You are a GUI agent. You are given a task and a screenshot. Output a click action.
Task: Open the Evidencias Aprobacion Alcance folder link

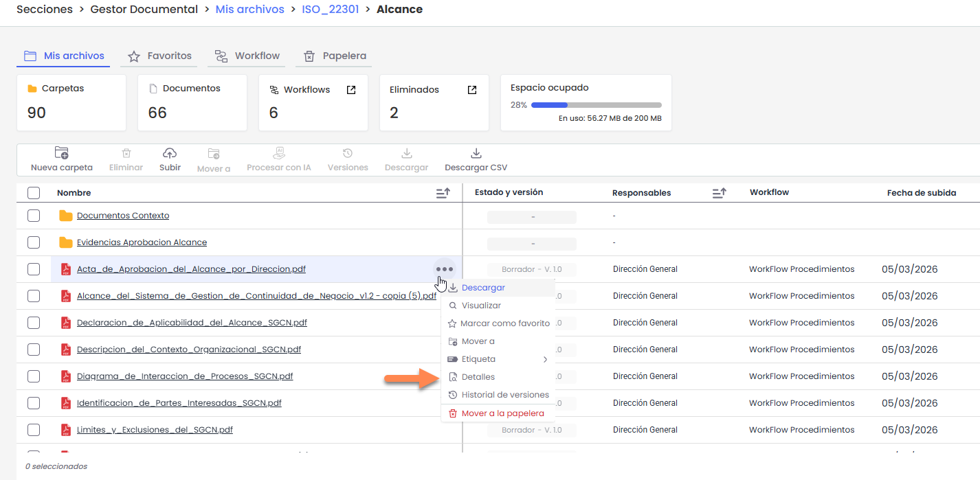click(142, 242)
